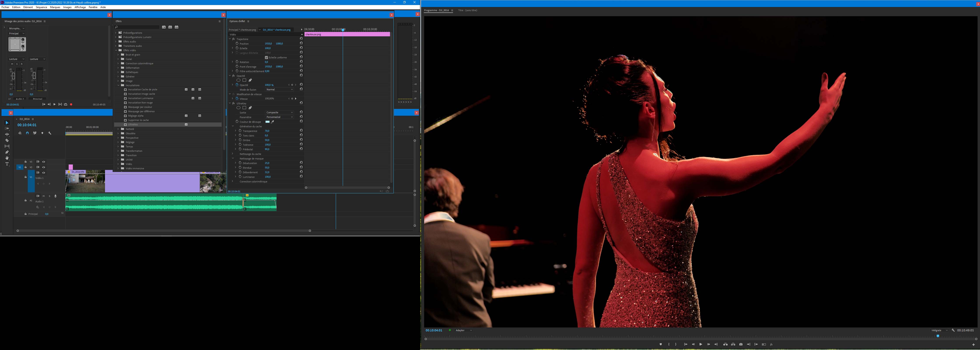The height and width of the screenshot is (350, 980).
Task: Create a rectangle mask under Opacité
Action: [x=244, y=80]
